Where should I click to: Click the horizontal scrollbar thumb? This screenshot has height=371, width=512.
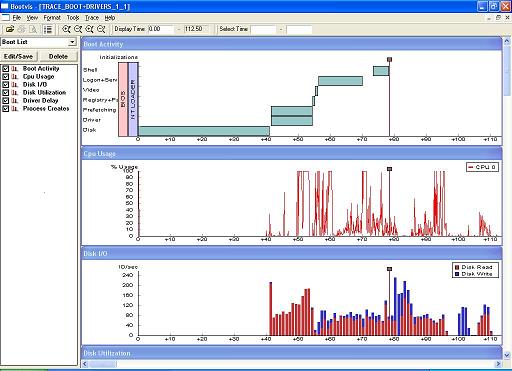(103, 364)
